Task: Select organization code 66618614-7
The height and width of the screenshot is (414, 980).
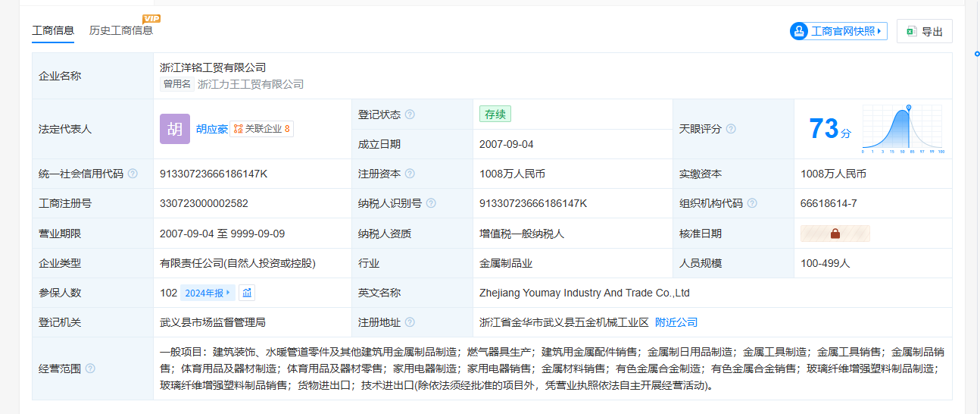Action: tap(829, 203)
